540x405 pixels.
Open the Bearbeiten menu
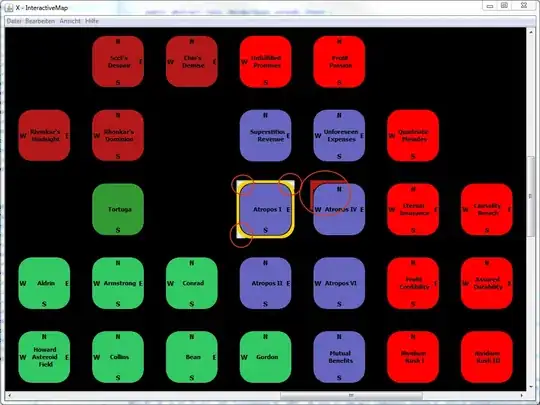click(x=40, y=21)
